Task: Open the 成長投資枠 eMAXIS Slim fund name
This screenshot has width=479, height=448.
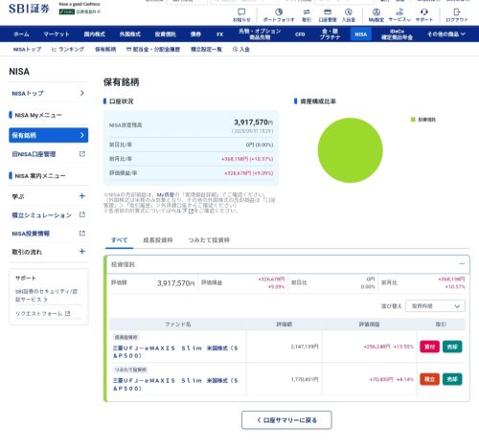Action: 175,351
